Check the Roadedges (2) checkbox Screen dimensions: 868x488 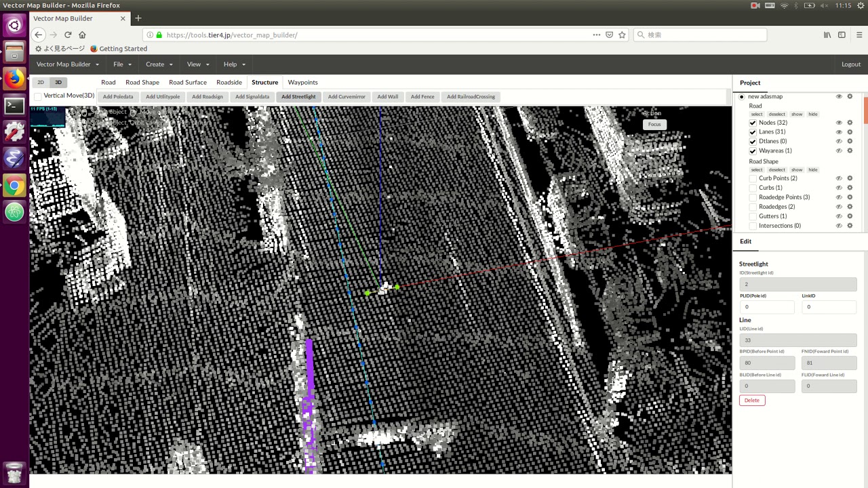click(753, 207)
